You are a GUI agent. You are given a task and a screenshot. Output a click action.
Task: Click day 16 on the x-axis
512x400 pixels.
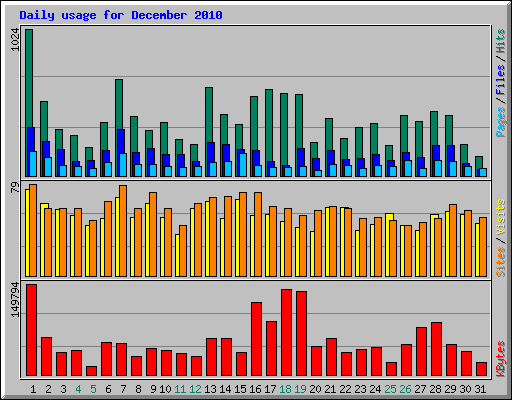click(x=255, y=389)
